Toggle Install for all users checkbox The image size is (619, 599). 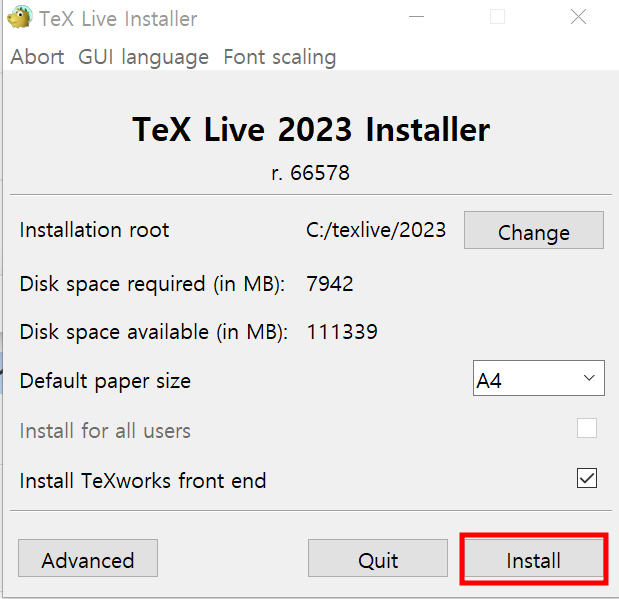pos(587,428)
